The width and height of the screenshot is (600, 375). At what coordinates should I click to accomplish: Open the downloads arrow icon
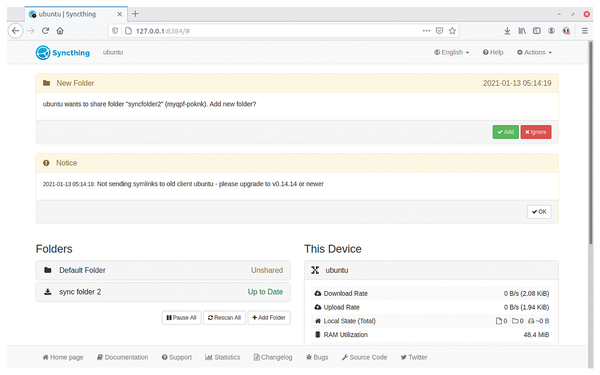[x=507, y=31]
